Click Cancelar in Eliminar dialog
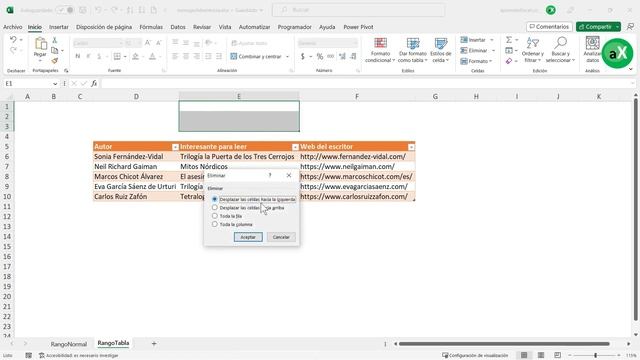This screenshot has width=640, height=360. [281, 237]
